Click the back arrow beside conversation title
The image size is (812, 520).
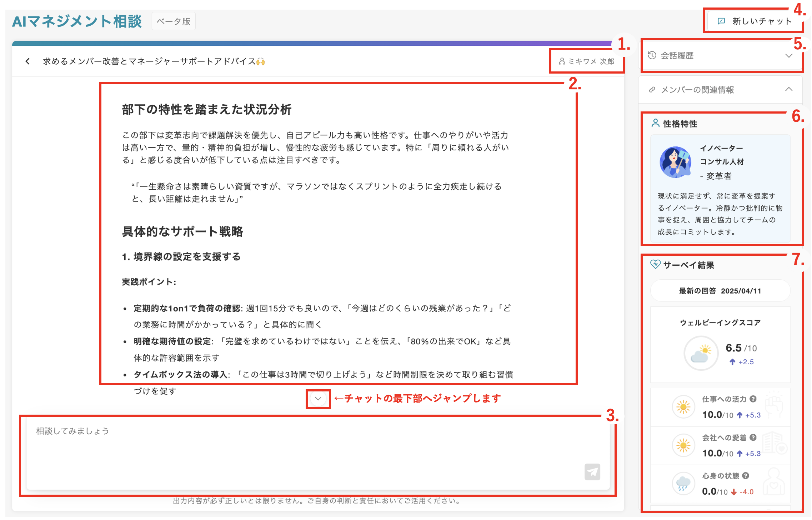(27, 61)
